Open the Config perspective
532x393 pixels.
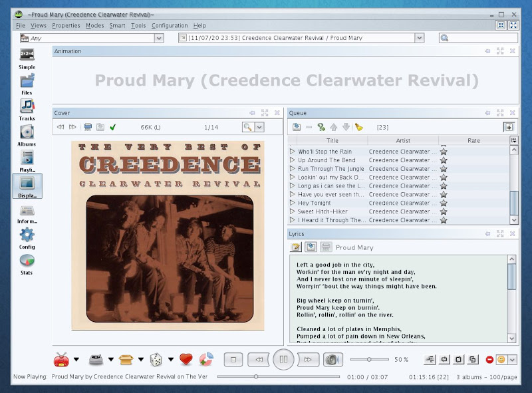tap(27, 239)
